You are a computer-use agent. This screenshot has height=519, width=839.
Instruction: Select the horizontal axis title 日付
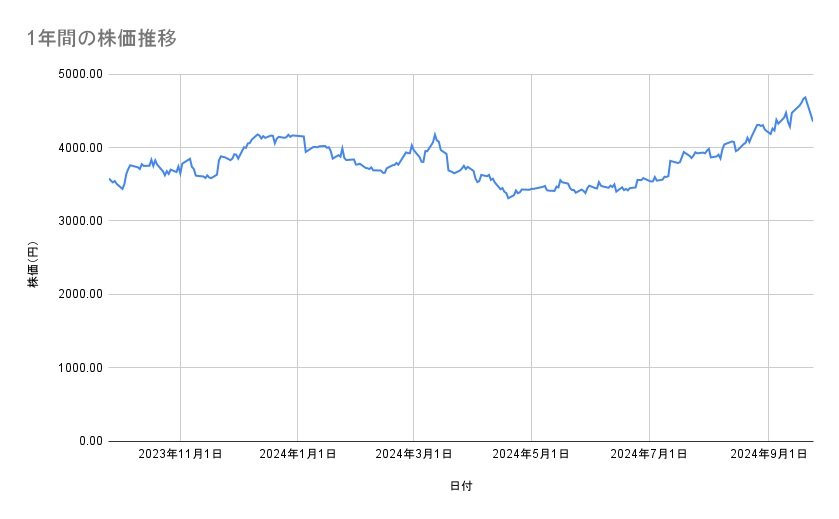point(461,486)
